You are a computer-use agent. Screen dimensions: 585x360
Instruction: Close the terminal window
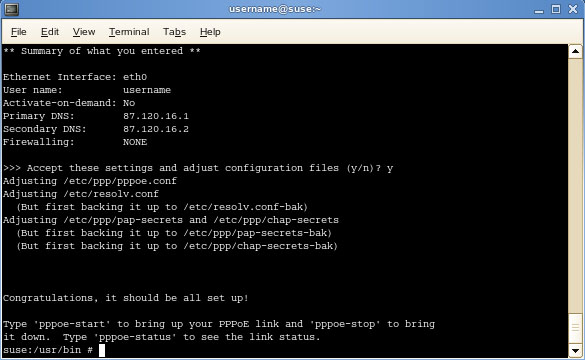point(573,9)
